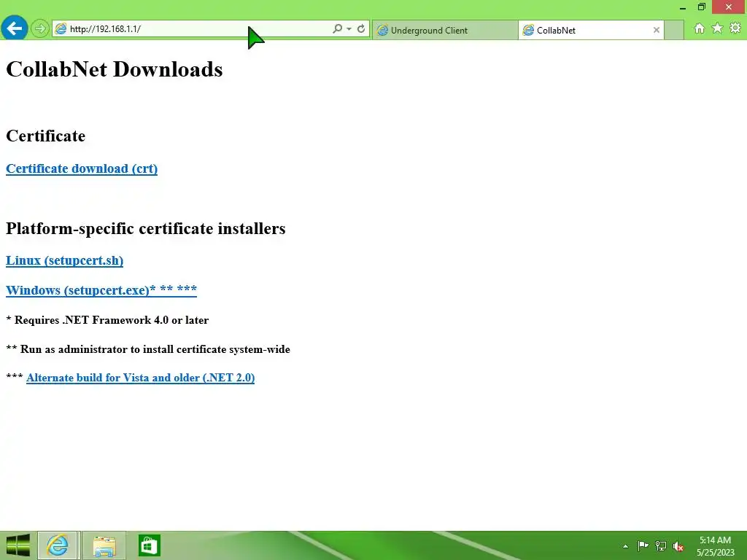Open the Certificate download (crt) link

(x=82, y=168)
